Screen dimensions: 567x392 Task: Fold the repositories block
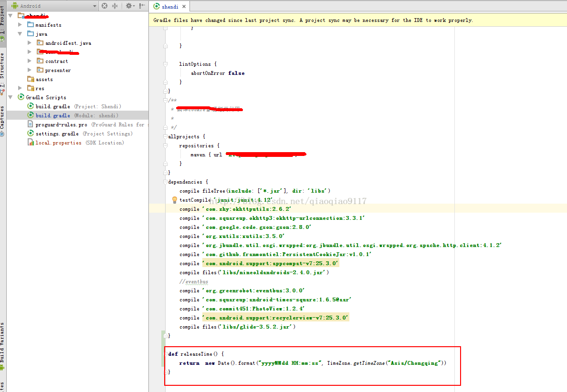(x=165, y=145)
